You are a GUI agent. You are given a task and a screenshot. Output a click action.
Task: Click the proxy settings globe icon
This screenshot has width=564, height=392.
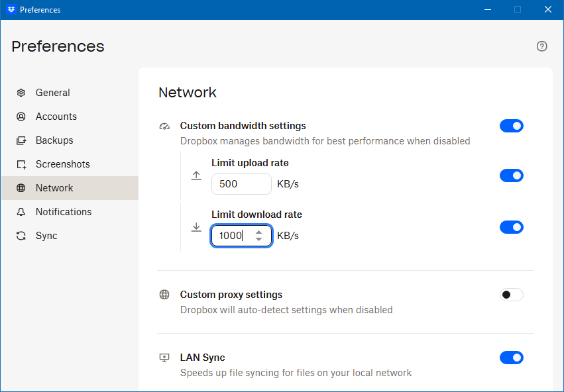click(x=164, y=295)
